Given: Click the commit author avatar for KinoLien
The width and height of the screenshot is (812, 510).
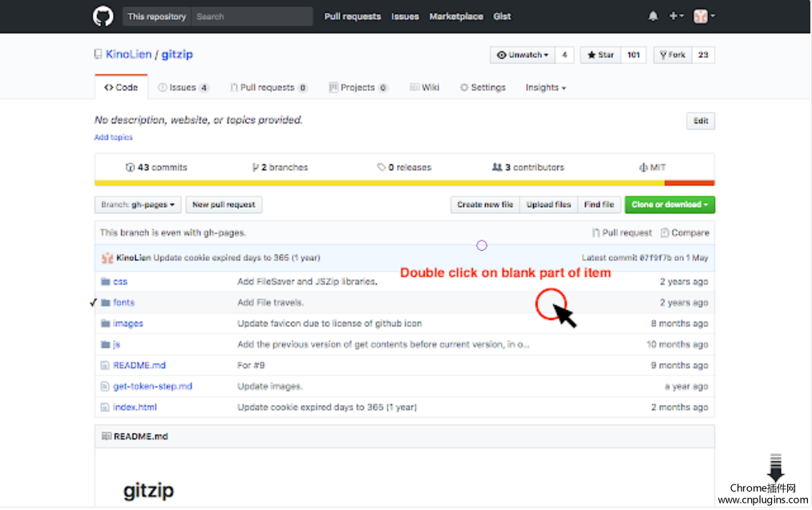Looking at the screenshot, I should 107,258.
